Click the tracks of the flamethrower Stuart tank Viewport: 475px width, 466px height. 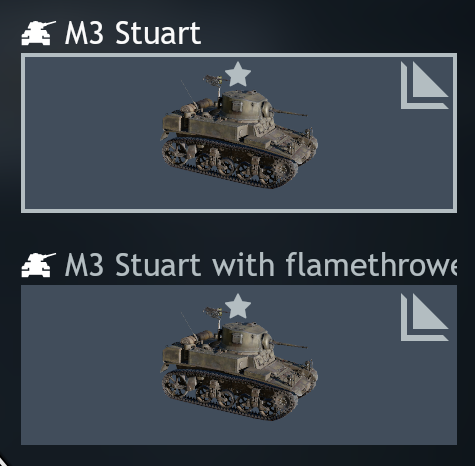tap(230, 396)
